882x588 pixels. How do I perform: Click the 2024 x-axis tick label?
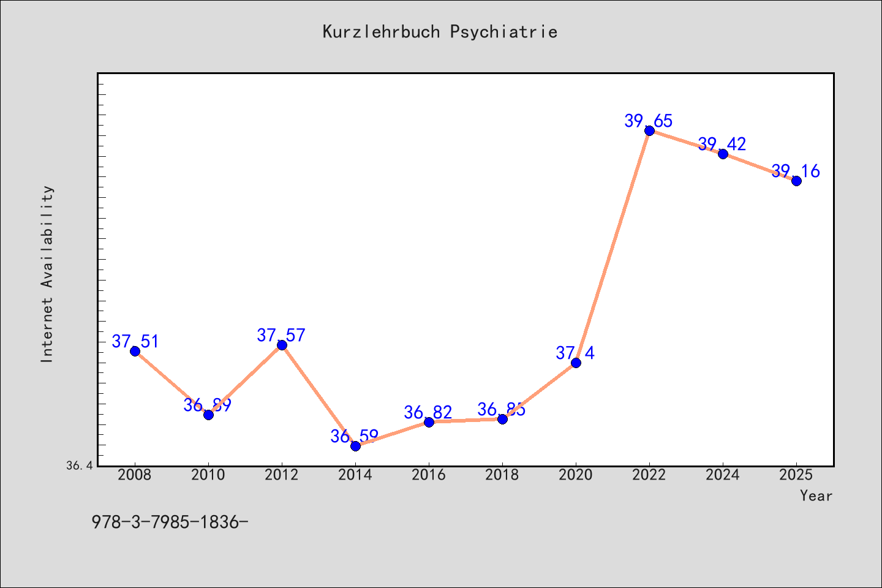click(x=723, y=475)
